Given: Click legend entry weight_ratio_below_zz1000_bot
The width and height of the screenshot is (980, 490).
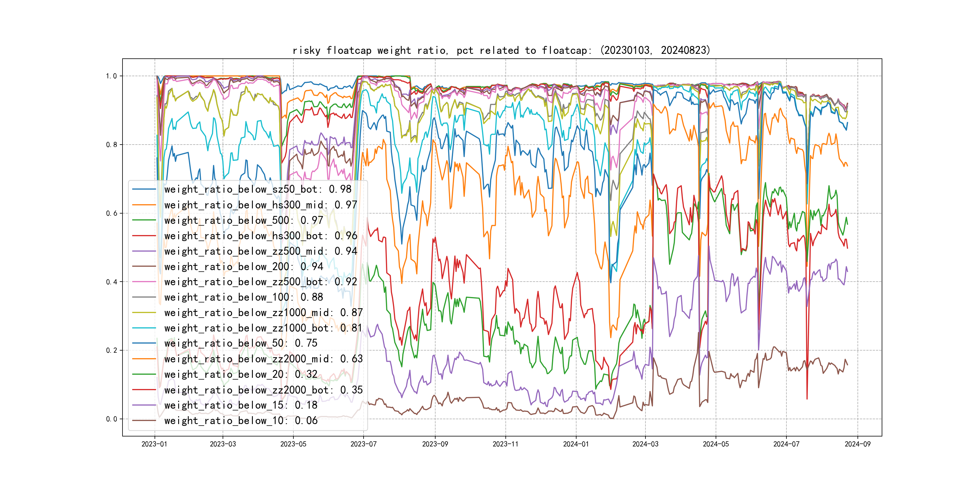Looking at the screenshot, I should (263, 328).
